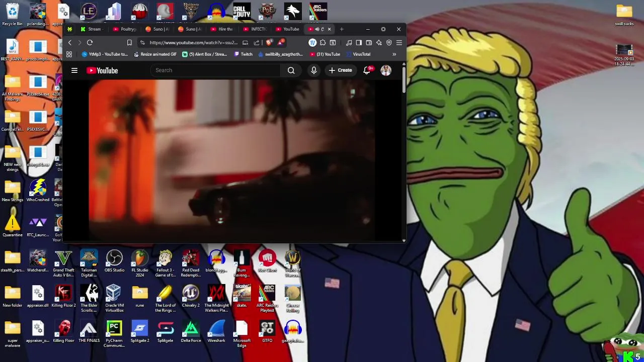
Task: Switch to the YouTube tab
Action: pos(287,29)
